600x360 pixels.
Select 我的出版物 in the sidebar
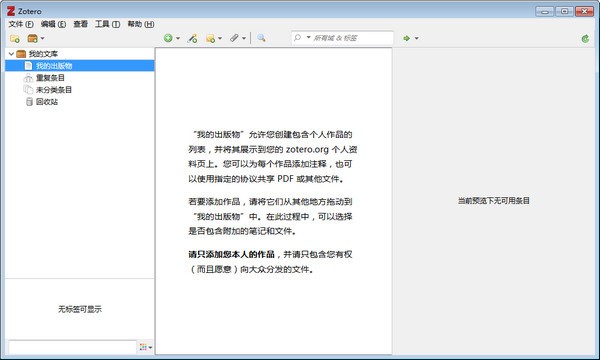point(80,66)
